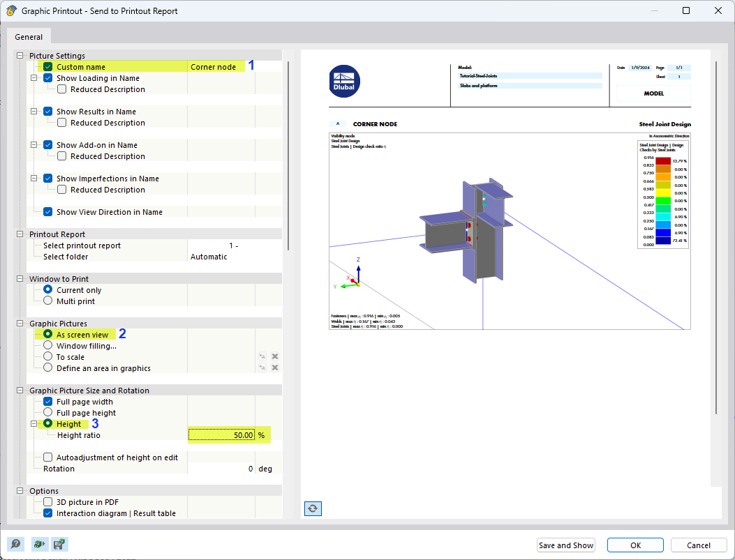Uncheck Show Imperfections in Name
Screen dimensions: 735x560
tap(47, 179)
